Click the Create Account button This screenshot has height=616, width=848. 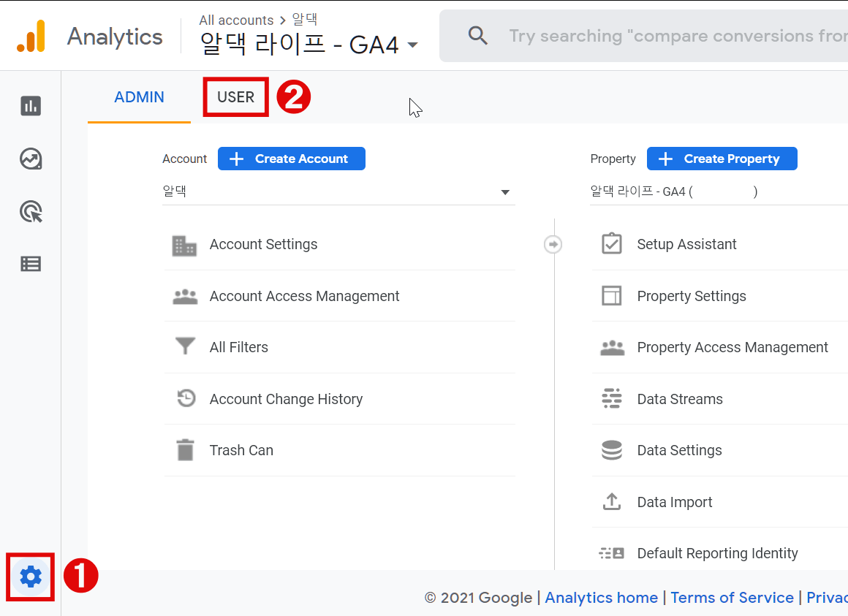[x=292, y=159]
